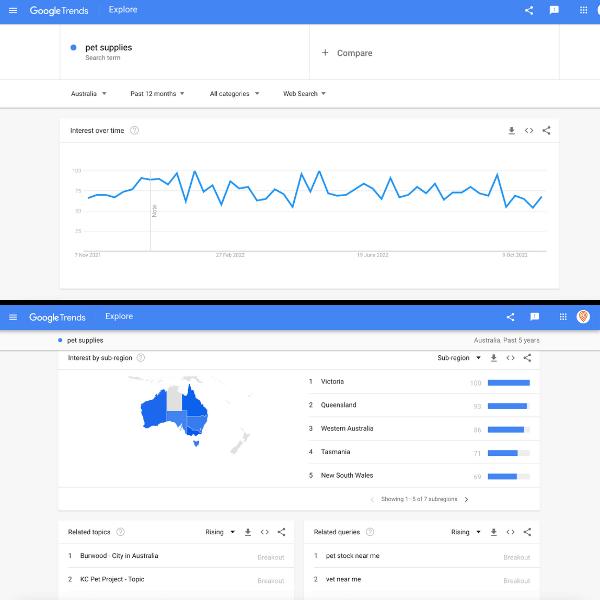The width and height of the screenshot is (600, 600).
Task: Share the Interest over time chart
Action: [546, 130]
